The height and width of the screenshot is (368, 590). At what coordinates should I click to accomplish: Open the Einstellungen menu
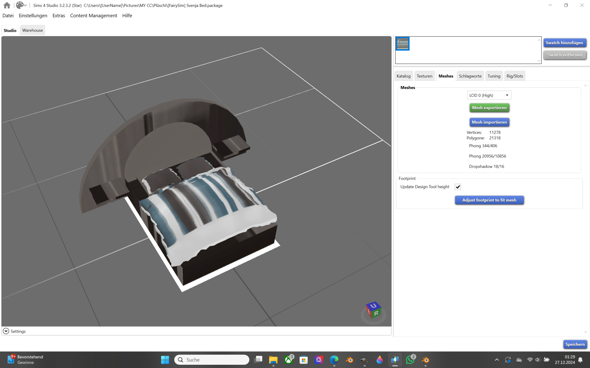[33, 15]
